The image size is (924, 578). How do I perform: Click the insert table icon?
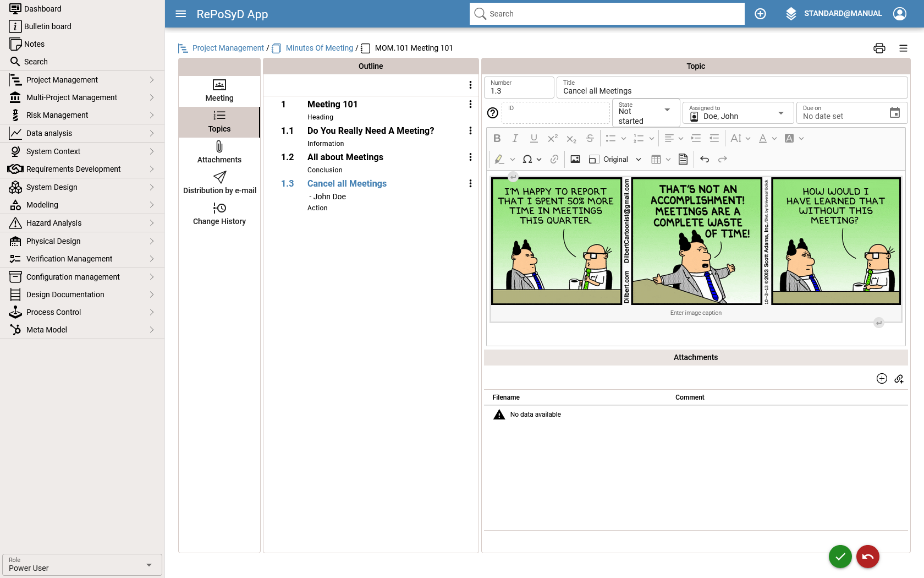tap(656, 159)
